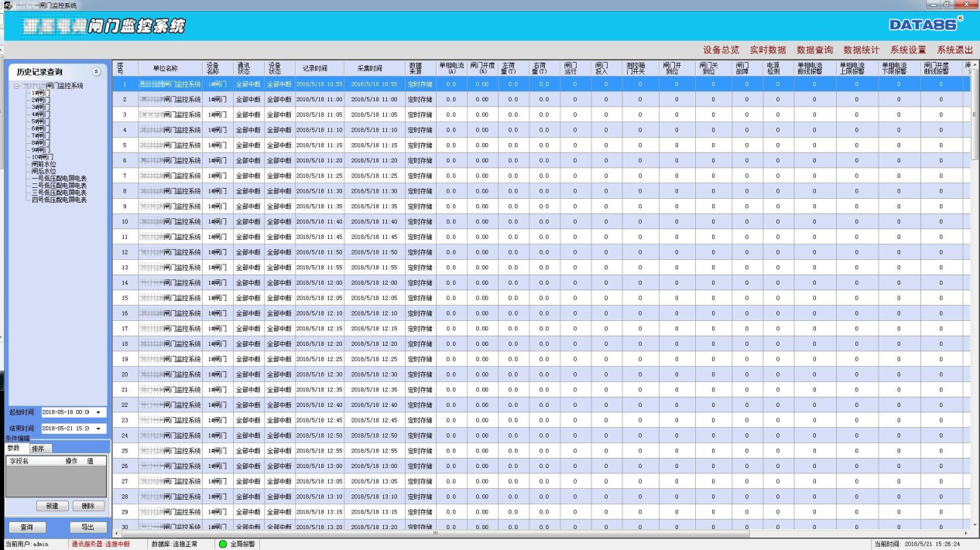Collapse the 历史记录查询 panel chevron
This screenshot has height=550, width=980.
coord(96,71)
